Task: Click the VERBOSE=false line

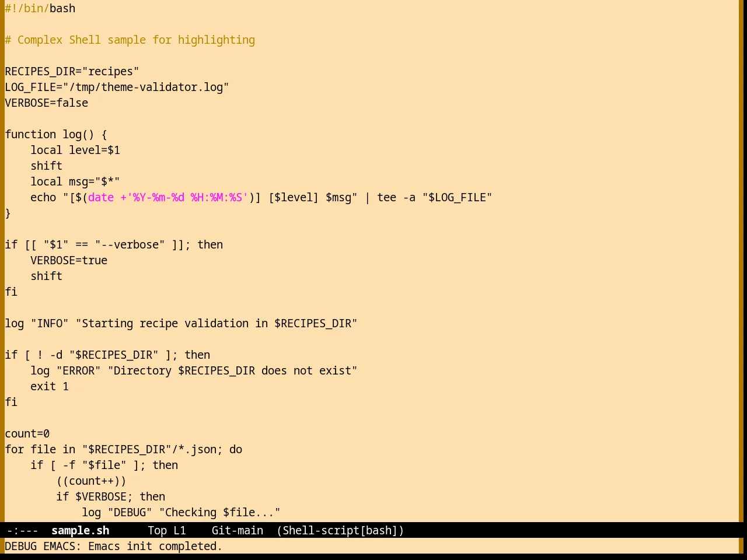Action: click(47, 103)
